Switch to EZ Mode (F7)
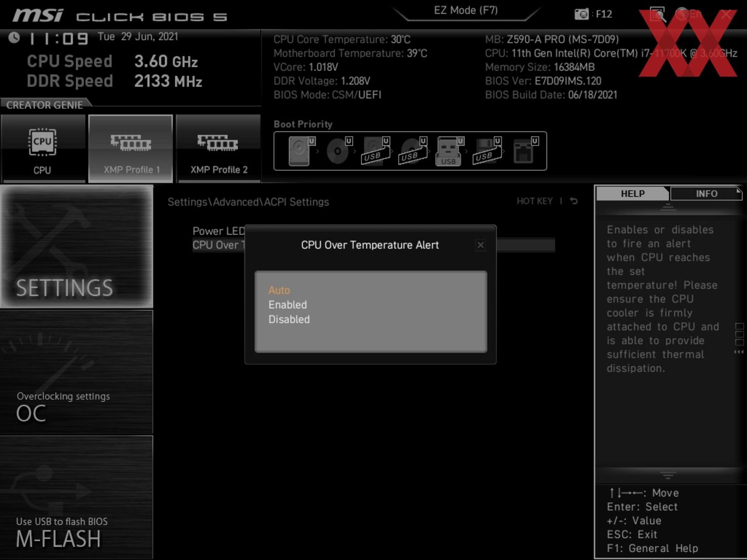 tap(466, 10)
